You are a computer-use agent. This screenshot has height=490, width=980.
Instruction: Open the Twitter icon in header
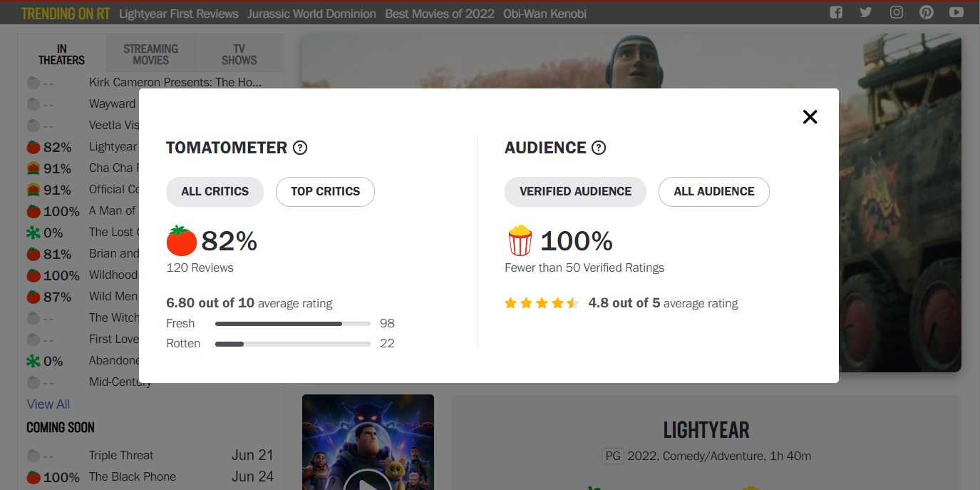866,12
